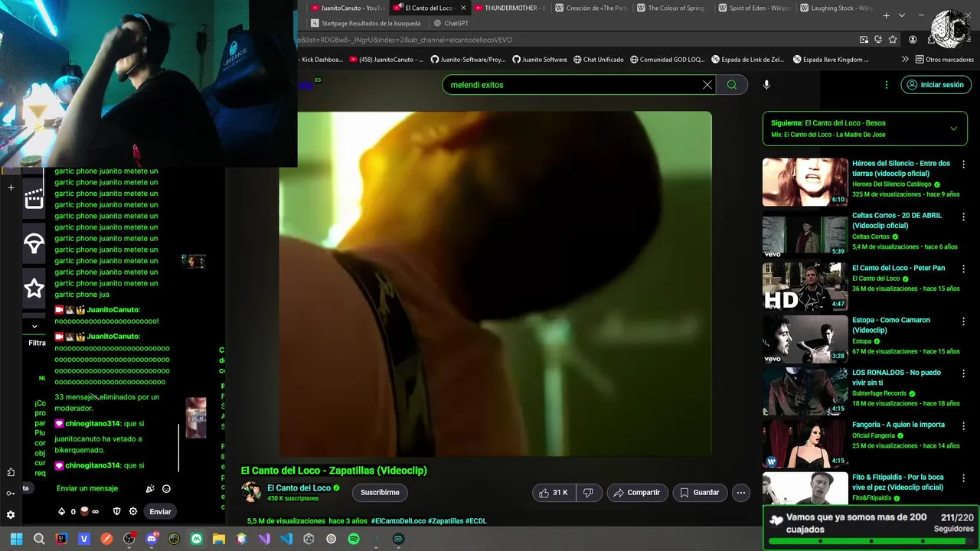
Task: Open Windows Start menu
Action: [16, 539]
